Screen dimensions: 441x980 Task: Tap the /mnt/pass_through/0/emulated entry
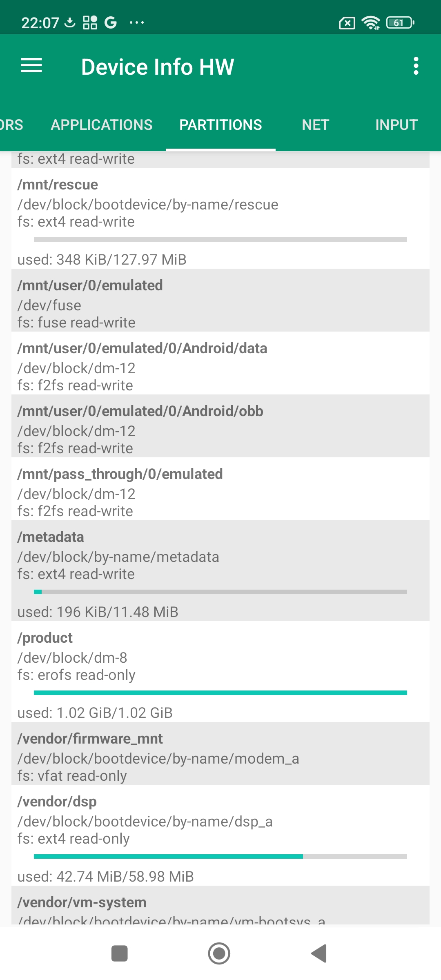[220, 489]
